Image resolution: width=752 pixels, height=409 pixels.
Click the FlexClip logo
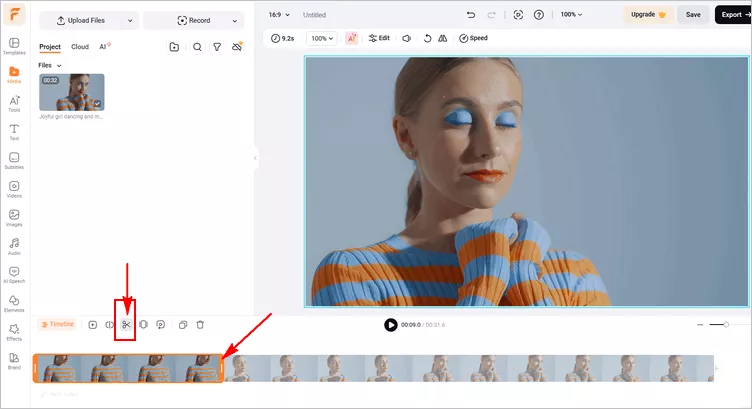pos(14,14)
